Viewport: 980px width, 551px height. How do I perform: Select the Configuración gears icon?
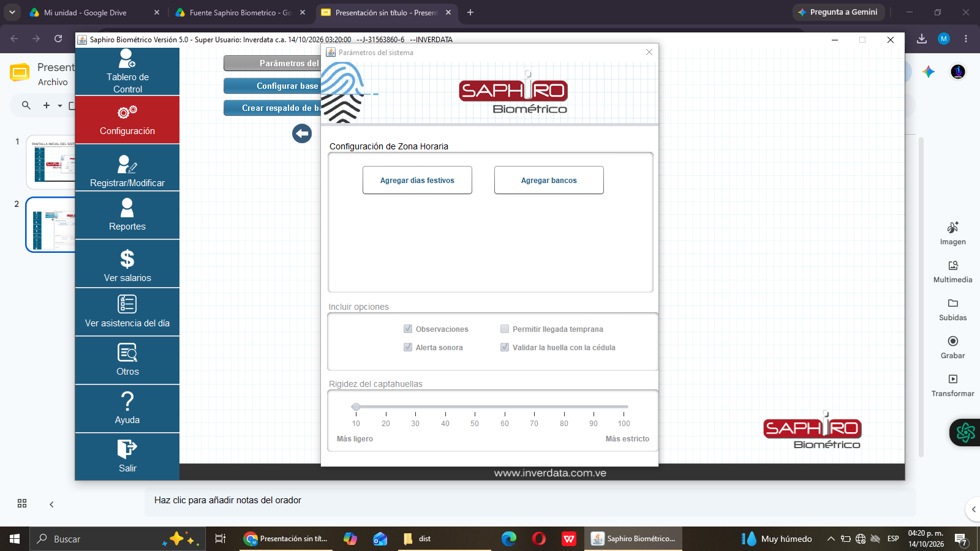[x=127, y=112]
